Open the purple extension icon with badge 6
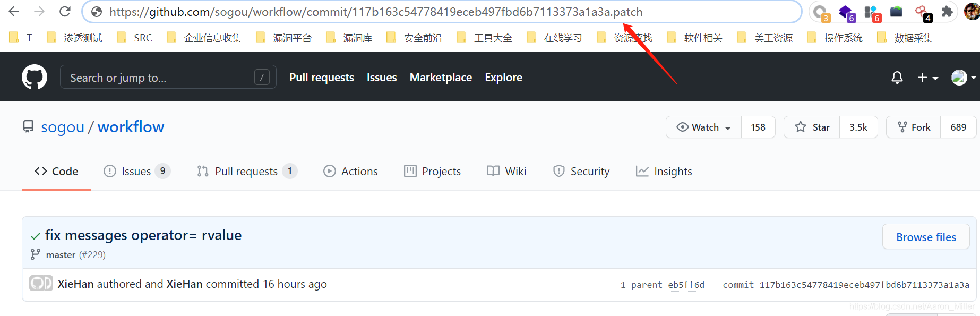Viewport: 980px width, 316px height. pyautogui.click(x=846, y=12)
